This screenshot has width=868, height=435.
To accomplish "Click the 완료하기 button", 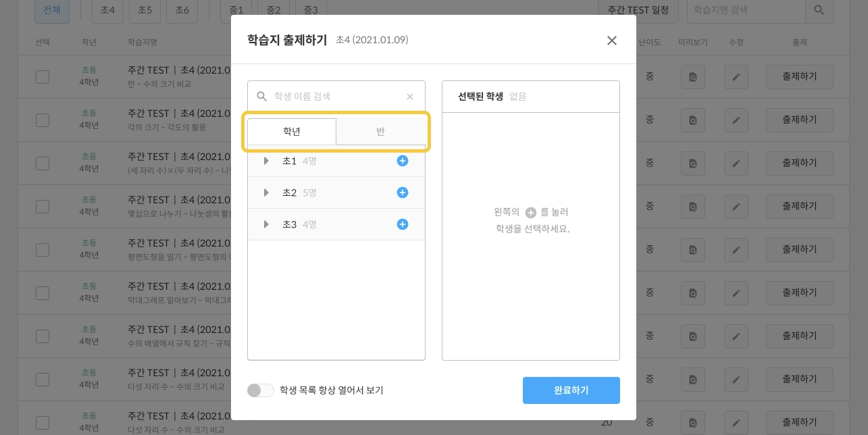I will 571,390.
